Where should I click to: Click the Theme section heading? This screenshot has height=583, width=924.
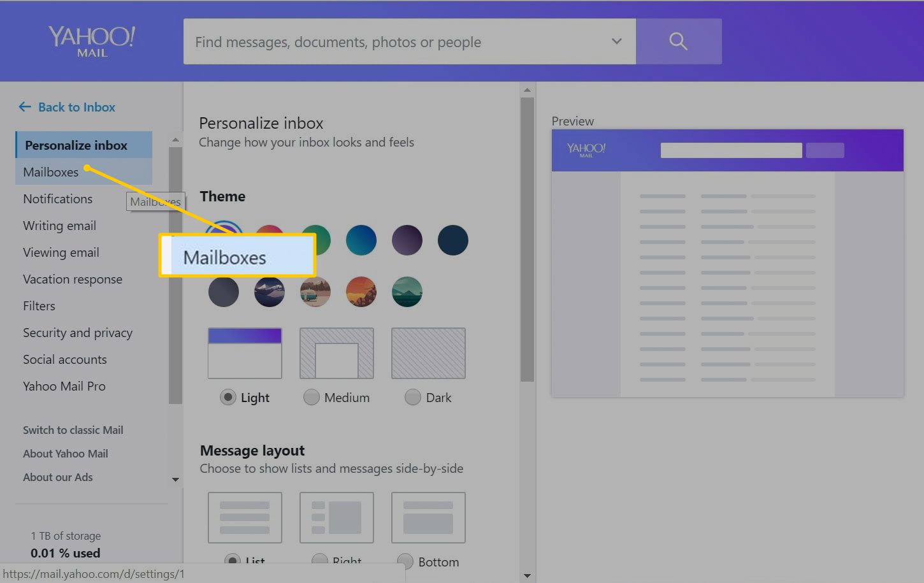222,196
